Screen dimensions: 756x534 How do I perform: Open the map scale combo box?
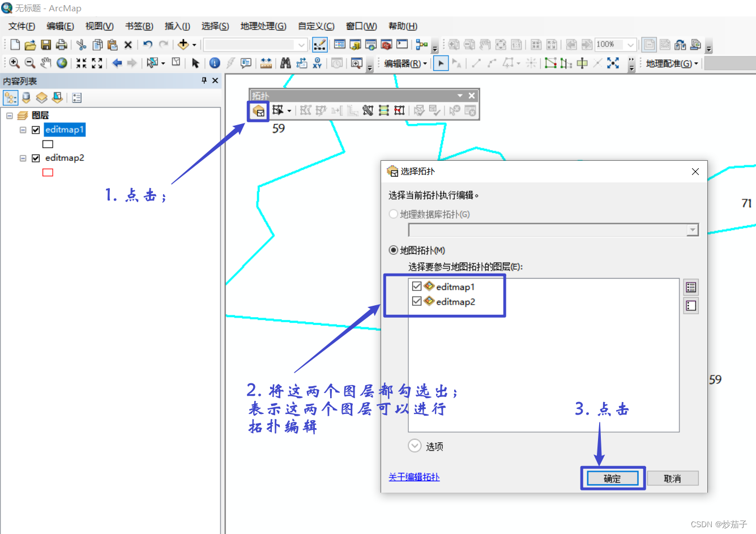[x=256, y=45]
